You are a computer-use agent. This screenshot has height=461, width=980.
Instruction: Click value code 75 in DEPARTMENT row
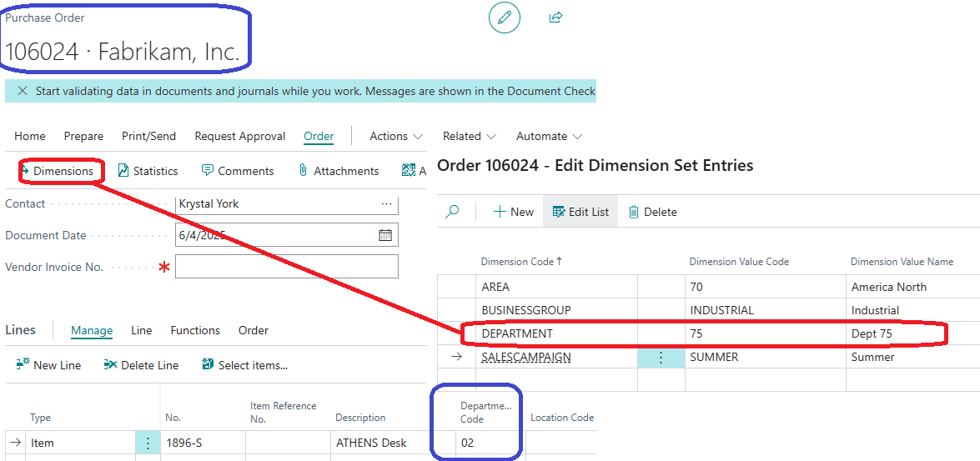pyautogui.click(x=766, y=333)
